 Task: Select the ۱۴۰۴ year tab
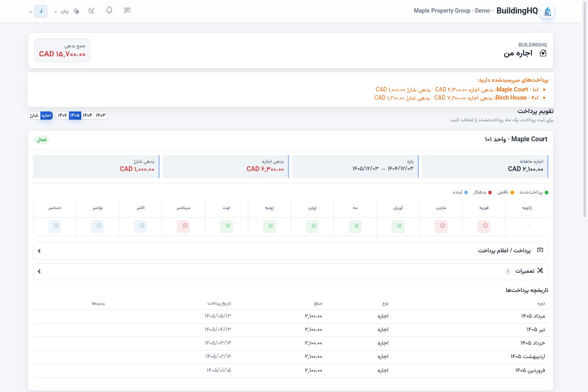[x=87, y=116]
